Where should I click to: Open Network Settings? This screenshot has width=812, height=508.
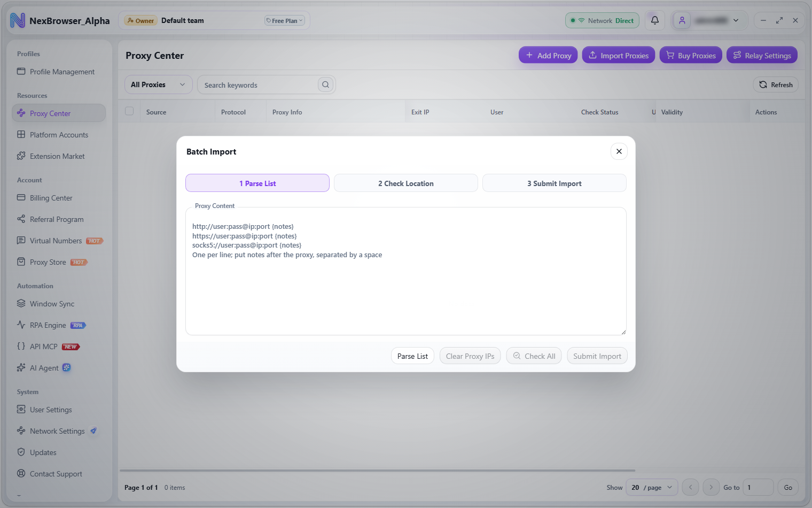coord(59,431)
